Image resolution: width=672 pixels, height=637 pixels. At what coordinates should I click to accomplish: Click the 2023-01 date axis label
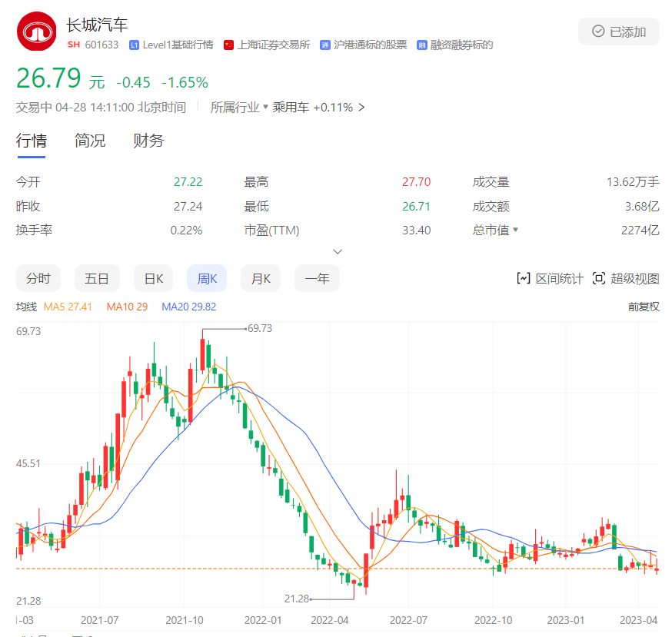point(566,620)
